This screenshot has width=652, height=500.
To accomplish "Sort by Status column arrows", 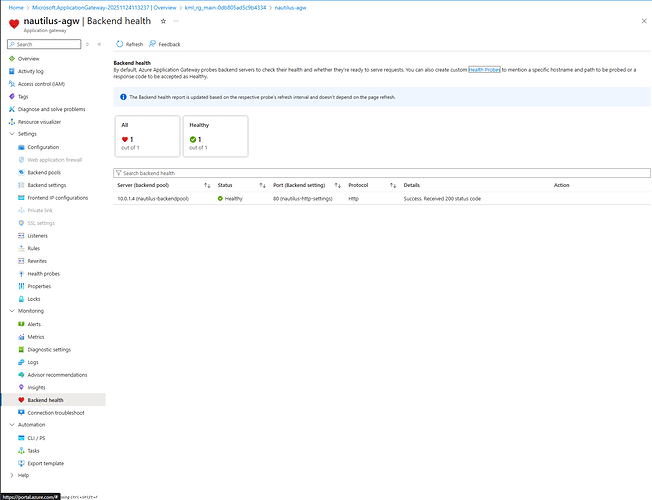I will pyautogui.click(x=262, y=186).
